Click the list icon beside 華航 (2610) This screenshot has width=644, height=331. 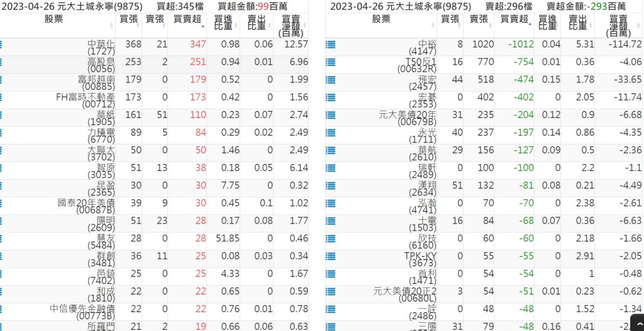click(330, 150)
